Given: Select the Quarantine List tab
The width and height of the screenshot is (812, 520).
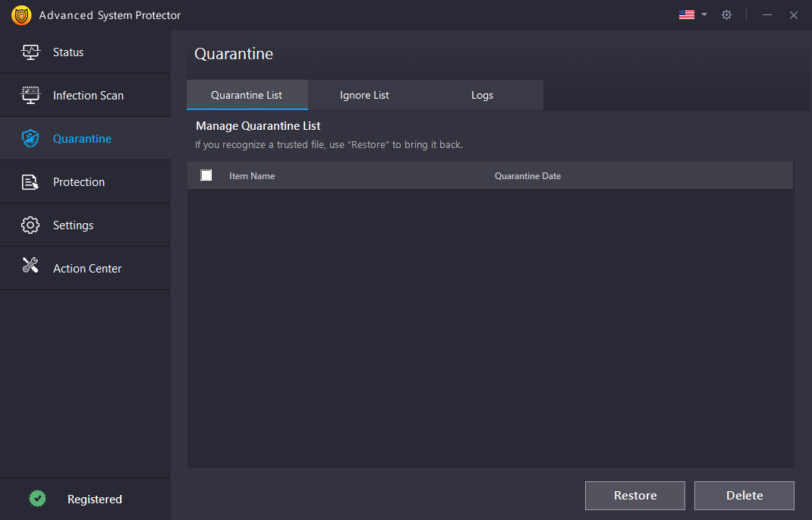Looking at the screenshot, I should click(247, 96).
